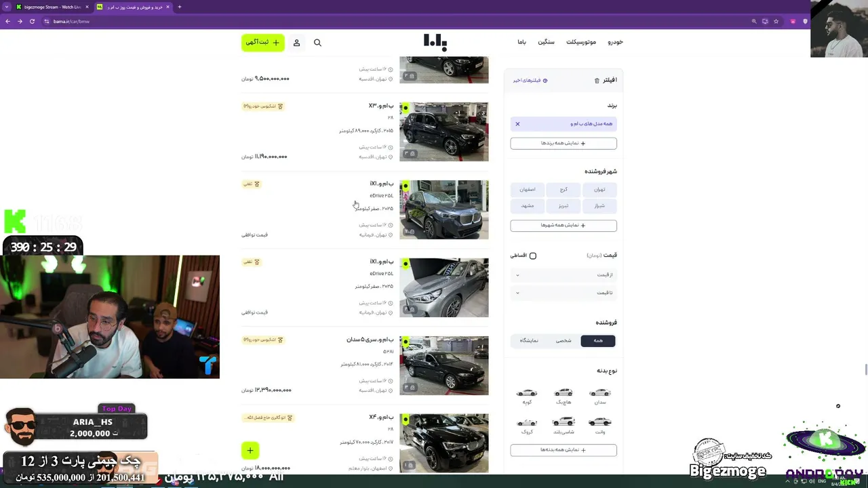Click the top listing price 9,500,000,000 تومان
This screenshot has height=488, width=868.
coord(265,79)
